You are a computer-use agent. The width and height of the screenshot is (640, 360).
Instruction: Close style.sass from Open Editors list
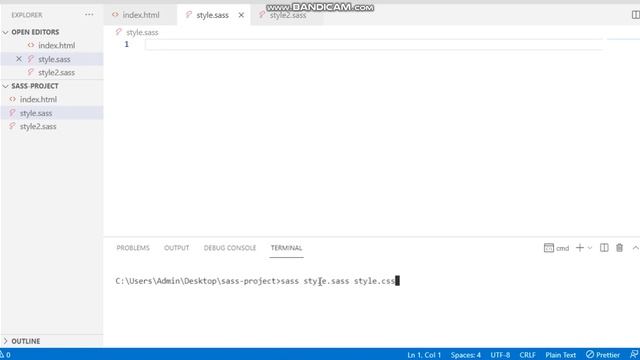[19, 59]
